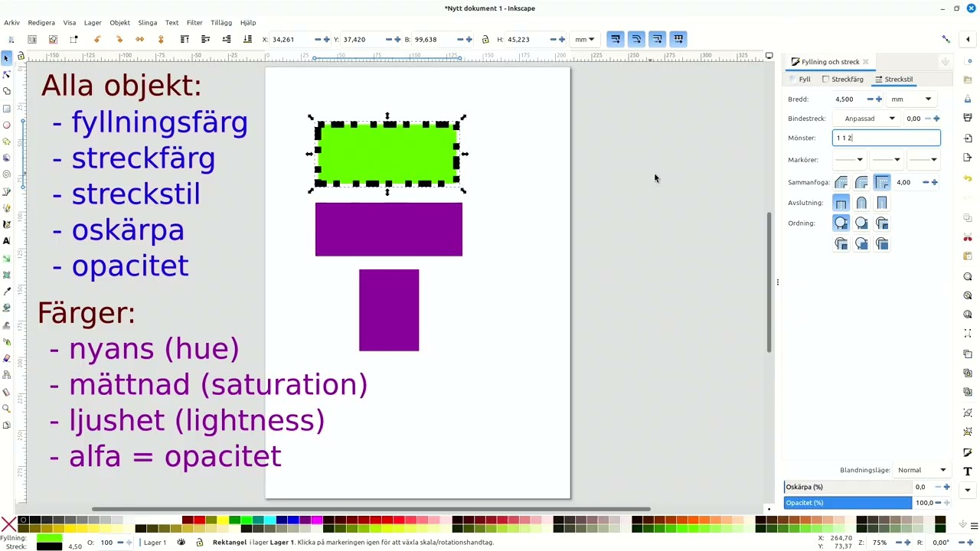This screenshot has height=551, width=980.
Task: Increase the X position value
Action: 327,39
